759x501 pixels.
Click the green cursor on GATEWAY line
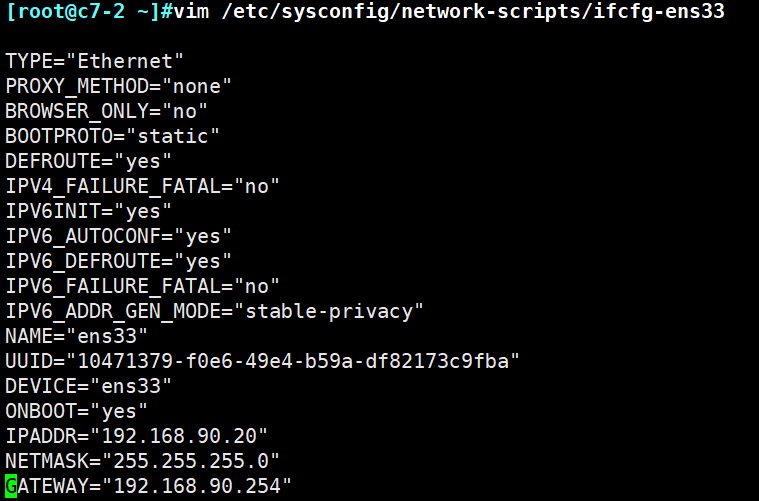[11, 486]
